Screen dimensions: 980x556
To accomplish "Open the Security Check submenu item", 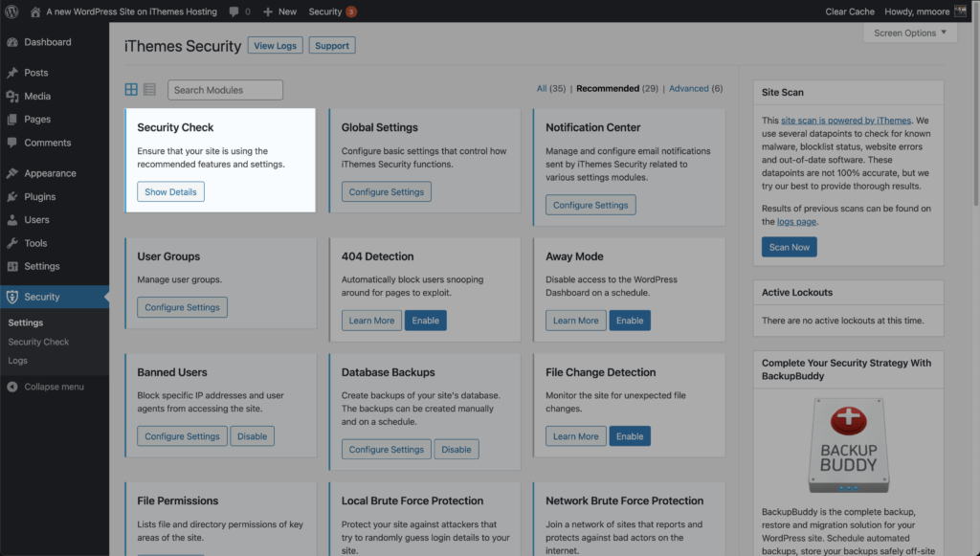I will [38, 342].
